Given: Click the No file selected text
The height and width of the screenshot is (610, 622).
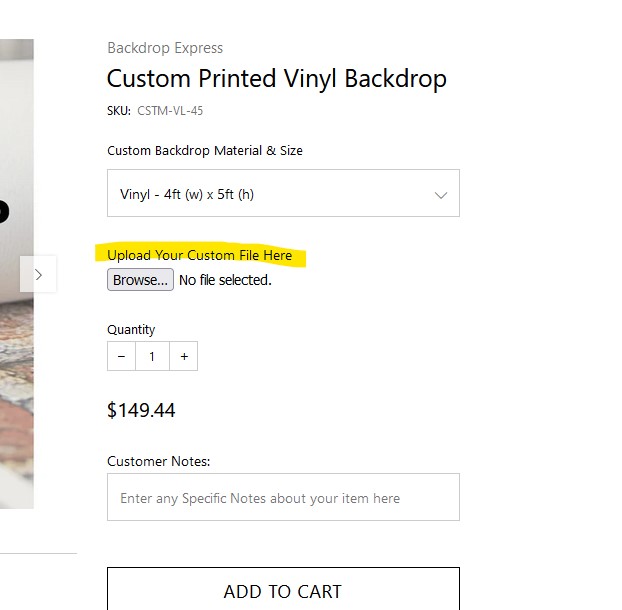Looking at the screenshot, I should 225,280.
